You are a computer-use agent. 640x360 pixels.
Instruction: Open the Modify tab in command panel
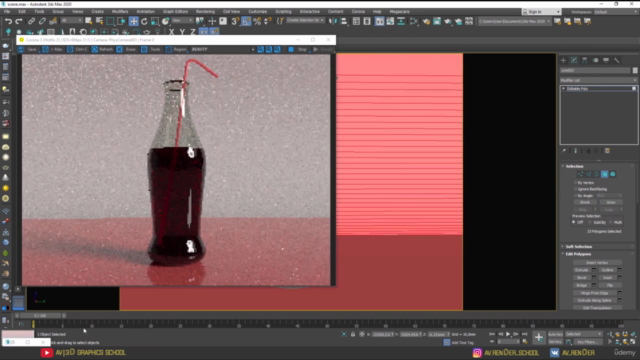[574, 60]
